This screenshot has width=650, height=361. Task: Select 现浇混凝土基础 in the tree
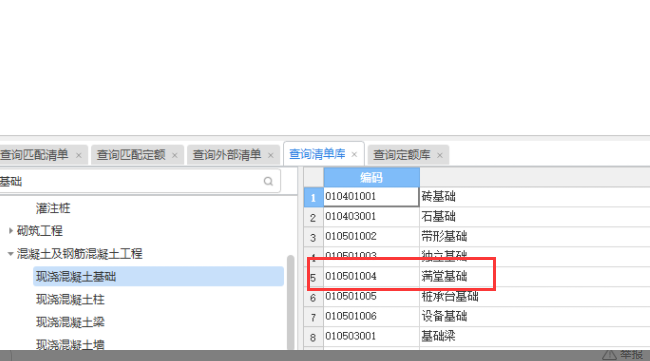158,276
